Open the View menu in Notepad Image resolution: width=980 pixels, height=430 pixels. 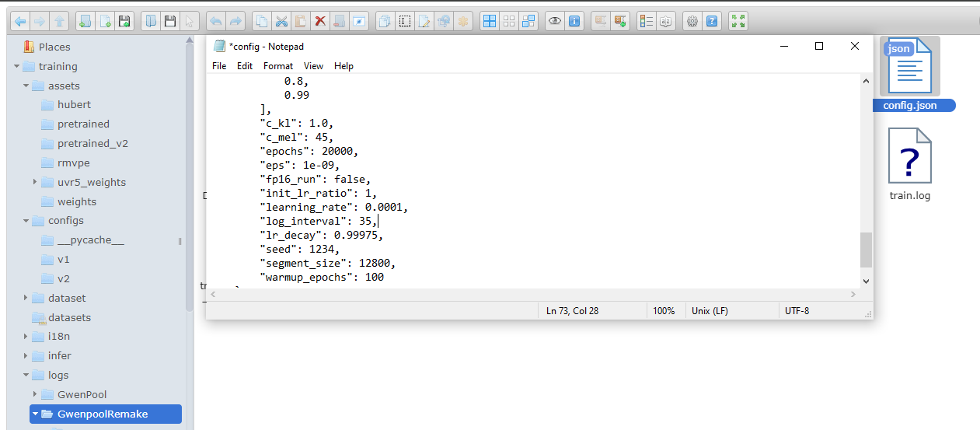coord(313,66)
